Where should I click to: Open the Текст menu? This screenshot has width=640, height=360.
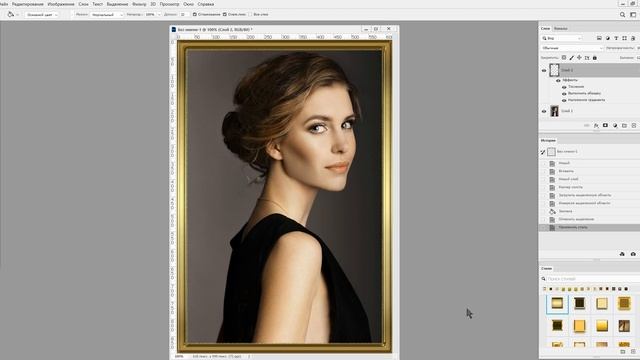tap(98, 4)
